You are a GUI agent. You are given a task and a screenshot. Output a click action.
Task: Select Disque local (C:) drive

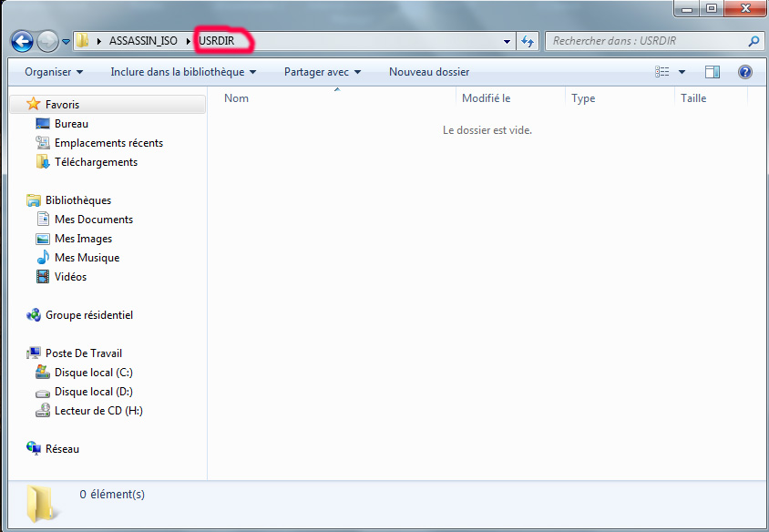tap(94, 373)
